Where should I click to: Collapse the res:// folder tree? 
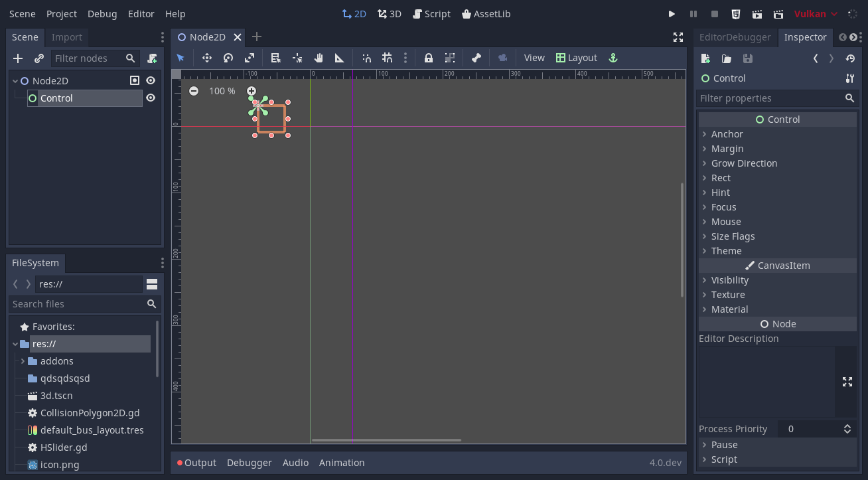pos(15,343)
